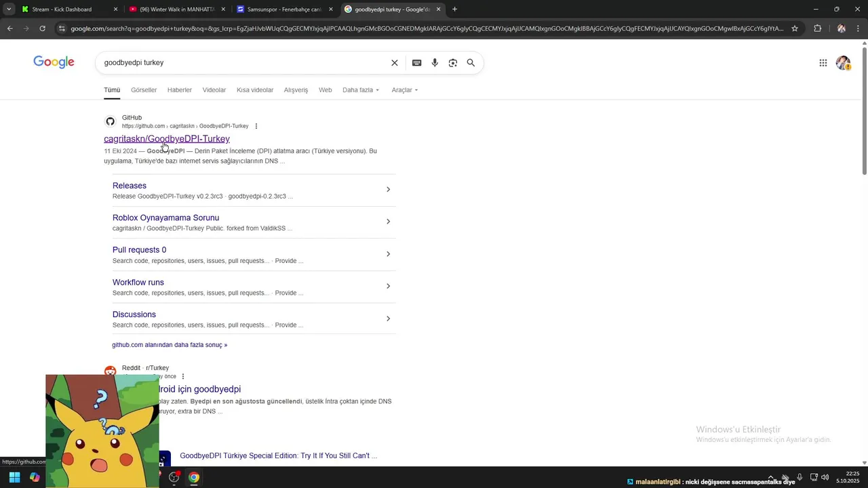Open the three-dot options for GitHub result
This screenshot has width=868, height=488.
[x=256, y=126]
